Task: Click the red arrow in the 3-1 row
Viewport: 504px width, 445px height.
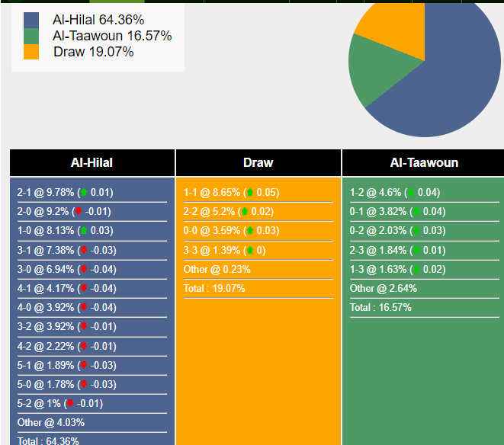Action: pos(83,251)
